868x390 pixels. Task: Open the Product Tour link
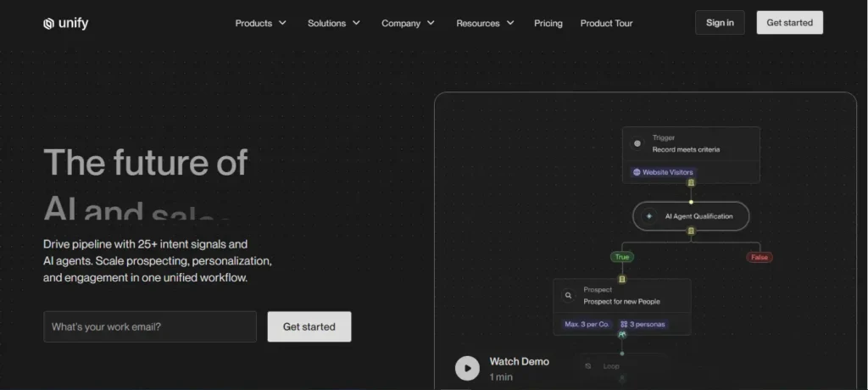606,23
